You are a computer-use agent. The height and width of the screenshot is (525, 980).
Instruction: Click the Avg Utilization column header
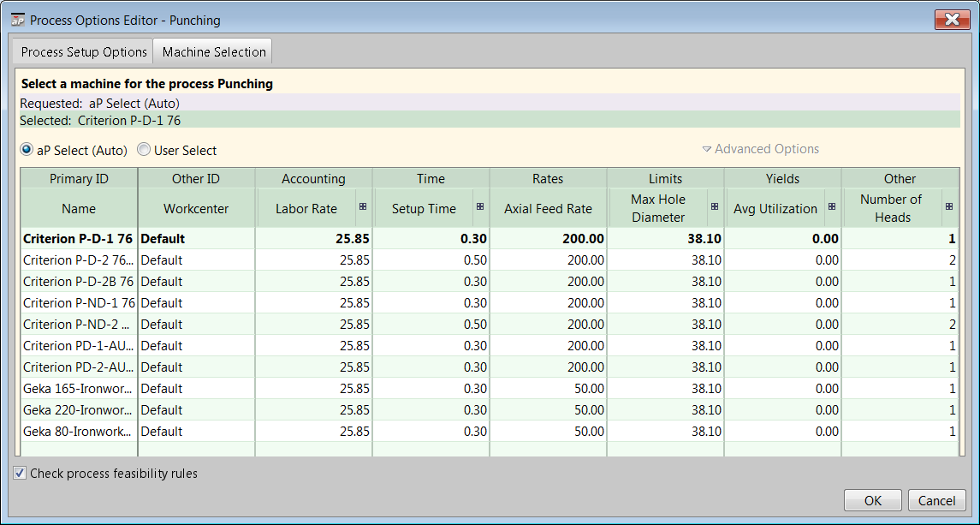pos(775,208)
